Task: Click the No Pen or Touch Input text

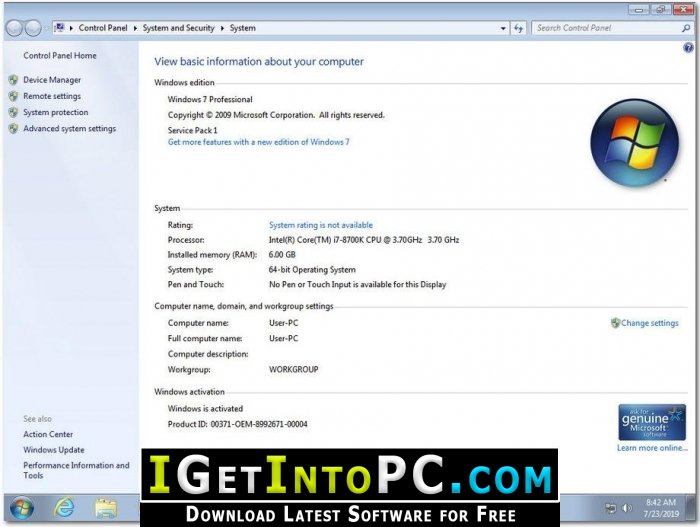Action: coord(358,284)
